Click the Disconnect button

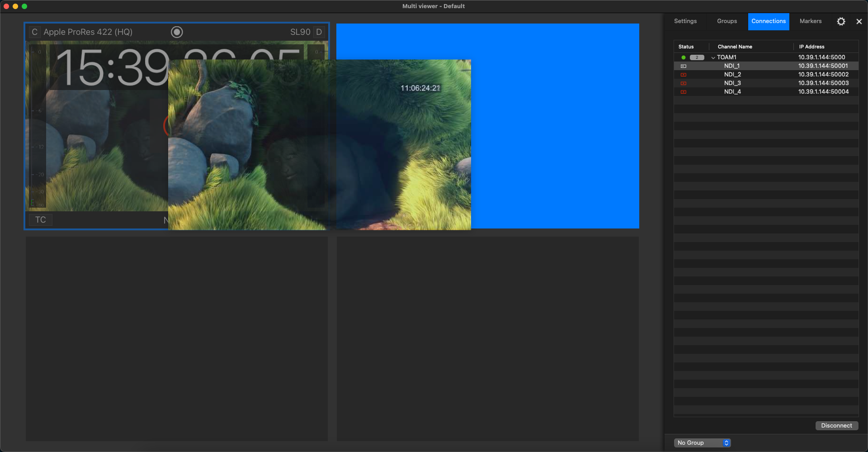(837, 426)
